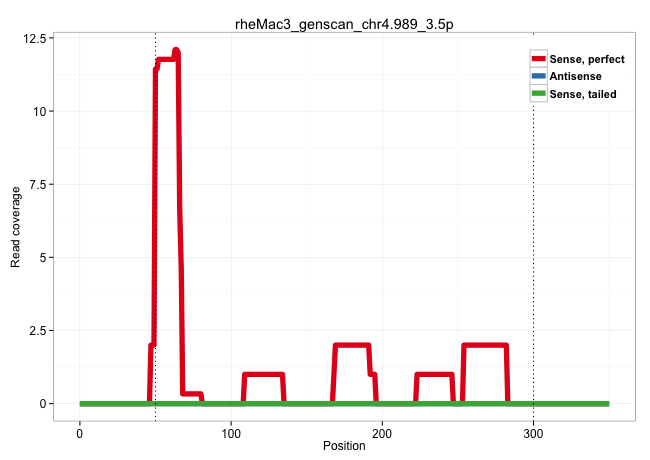This screenshot has width=650, height=460.
Task: Click the red plateau just past position 100
Action: (263, 374)
